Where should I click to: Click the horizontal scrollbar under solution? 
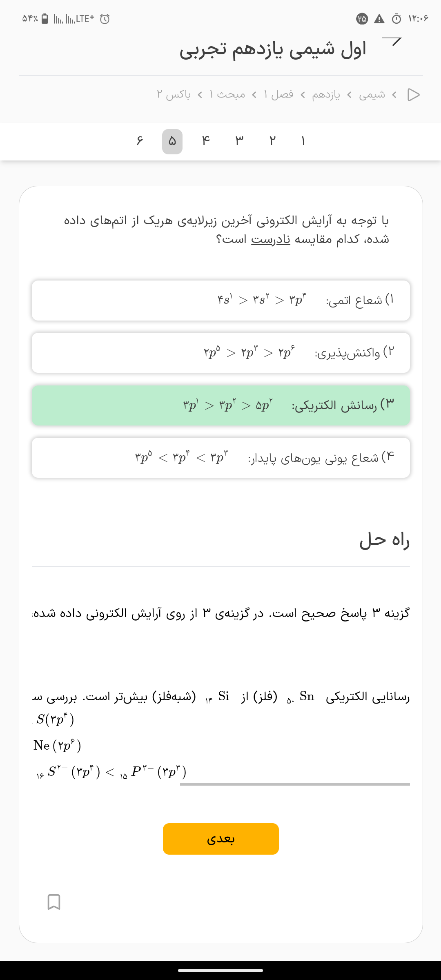coord(295,784)
